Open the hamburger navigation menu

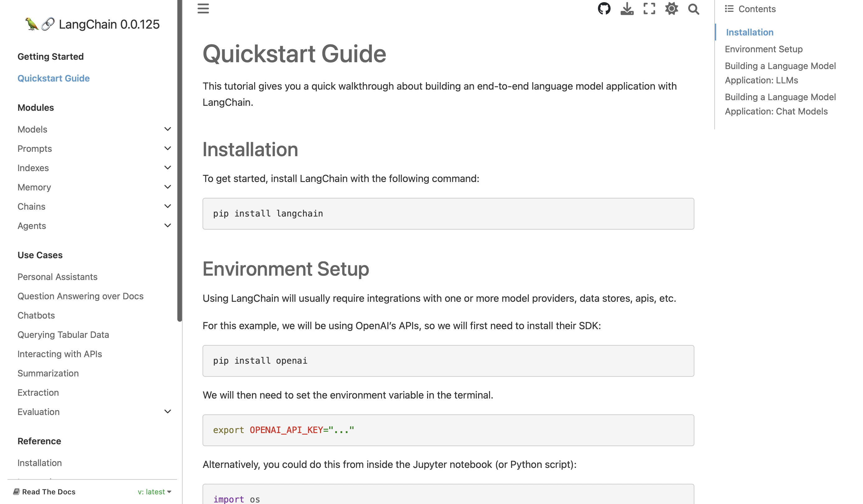[203, 9]
